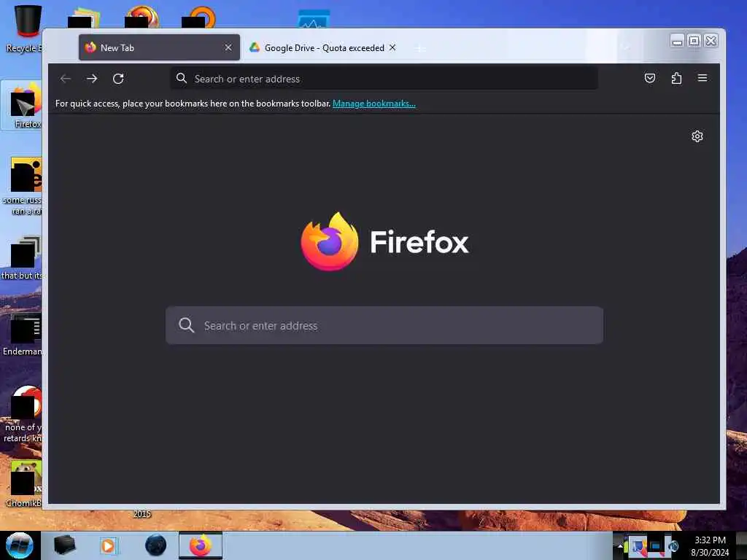The width and height of the screenshot is (747, 560).
Task: Personalize New Tab with gear icon
Action: (x=697, y=136)
